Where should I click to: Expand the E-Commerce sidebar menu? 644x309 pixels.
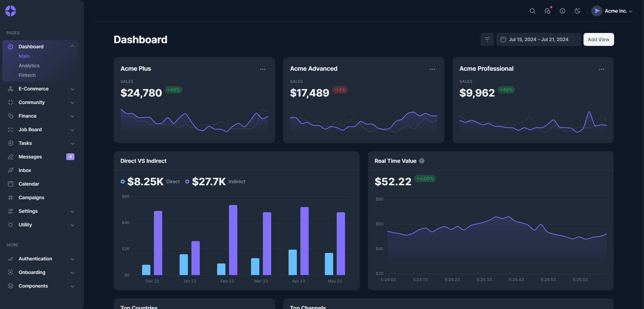[x=72, y=89]
